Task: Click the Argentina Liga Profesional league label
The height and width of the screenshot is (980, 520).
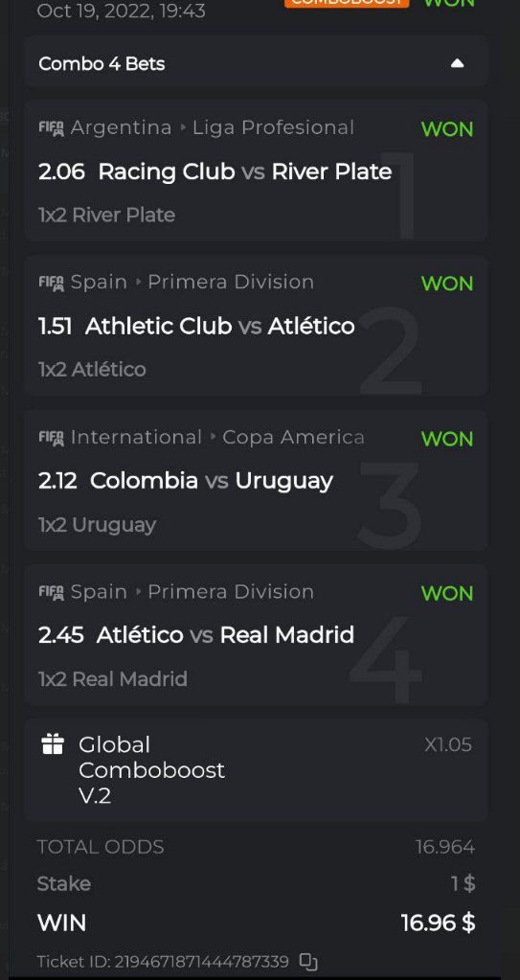Action: [213, 127]
